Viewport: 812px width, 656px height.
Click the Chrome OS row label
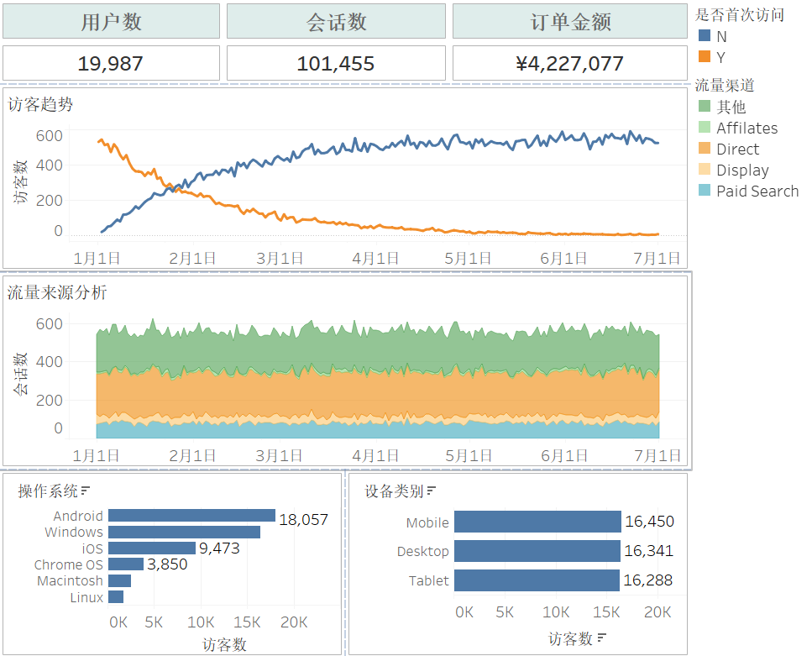click(x=68, y=564)
